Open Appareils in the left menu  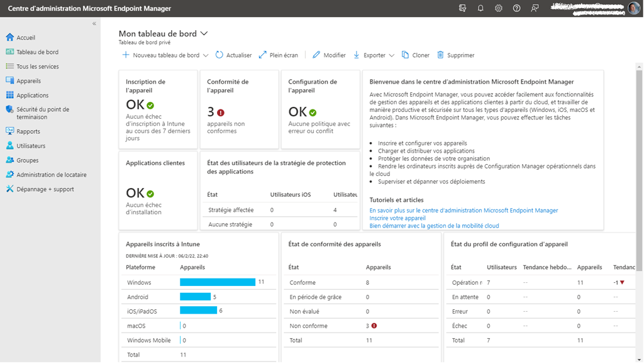[28, 81]
